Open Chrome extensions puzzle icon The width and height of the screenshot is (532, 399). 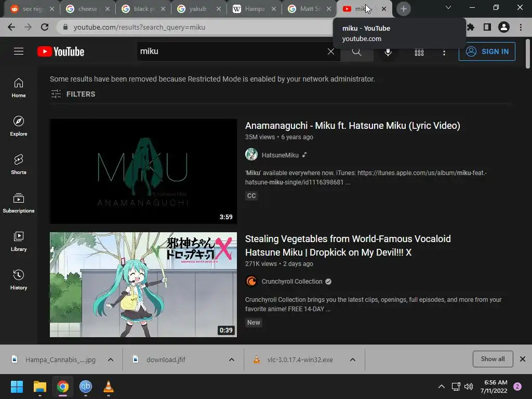click(470, 27)
